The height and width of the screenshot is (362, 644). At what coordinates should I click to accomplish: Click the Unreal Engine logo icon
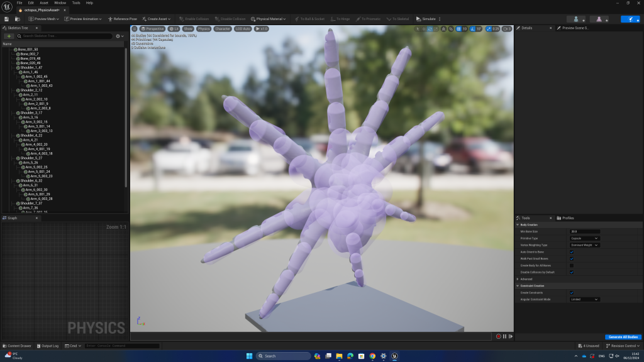(6, 6)
